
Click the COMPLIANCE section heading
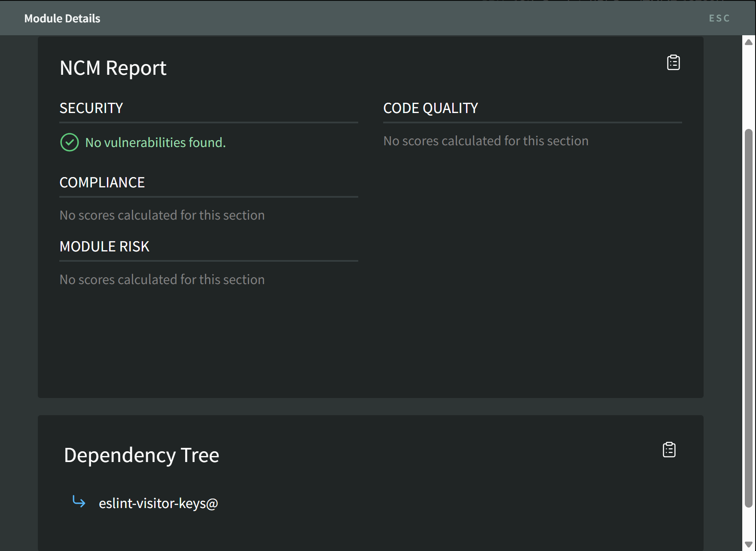[x=102, y=183]
